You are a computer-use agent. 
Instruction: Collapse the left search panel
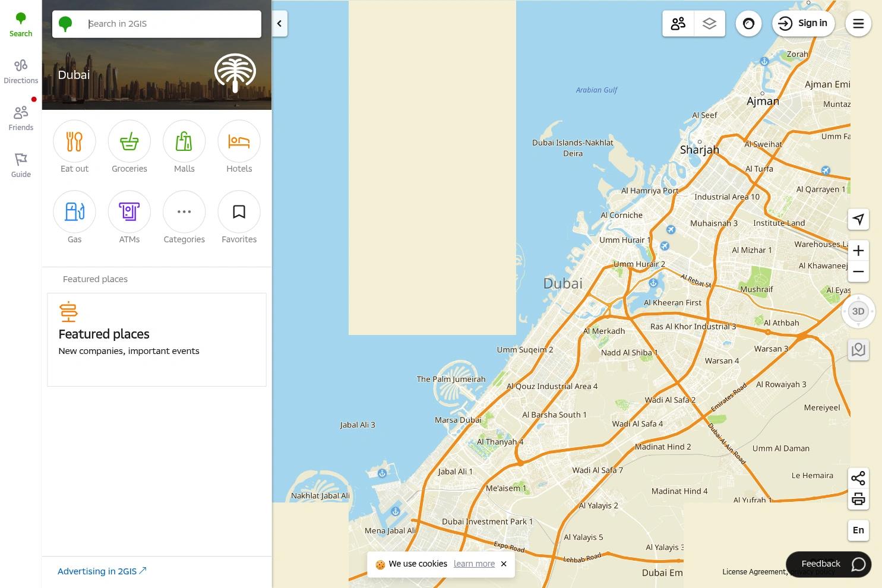(x=279, y=23)
